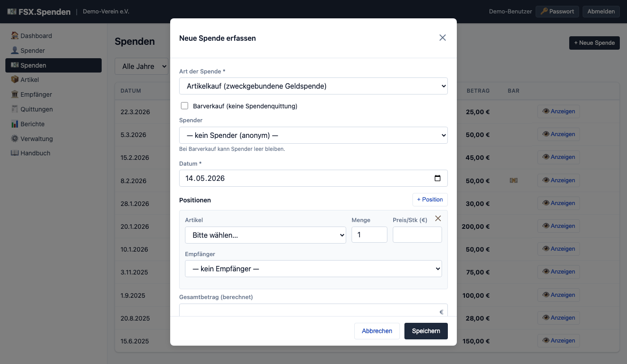Click the Verwaltung gear icon in the sidebar

pyautogui.click(x=15, y=139)
